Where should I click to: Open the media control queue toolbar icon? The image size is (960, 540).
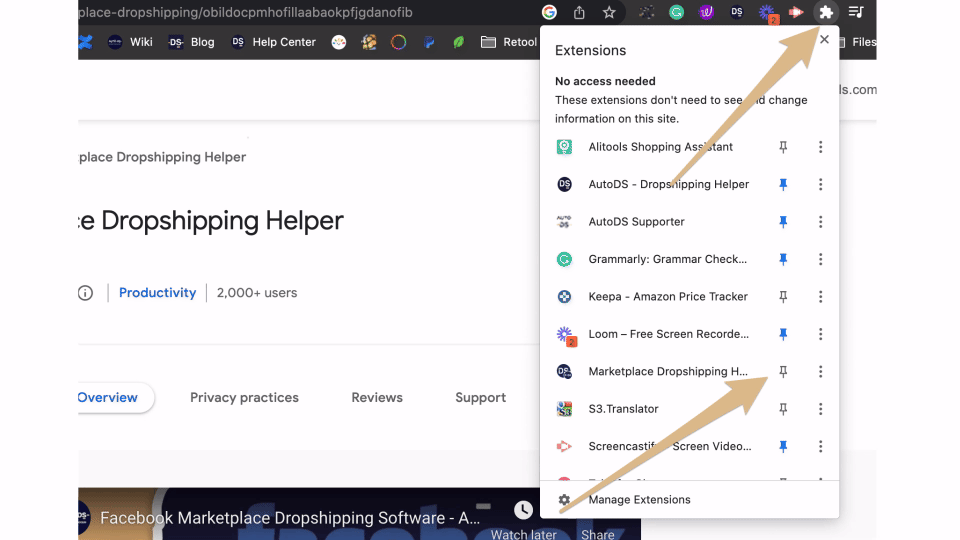856,12
